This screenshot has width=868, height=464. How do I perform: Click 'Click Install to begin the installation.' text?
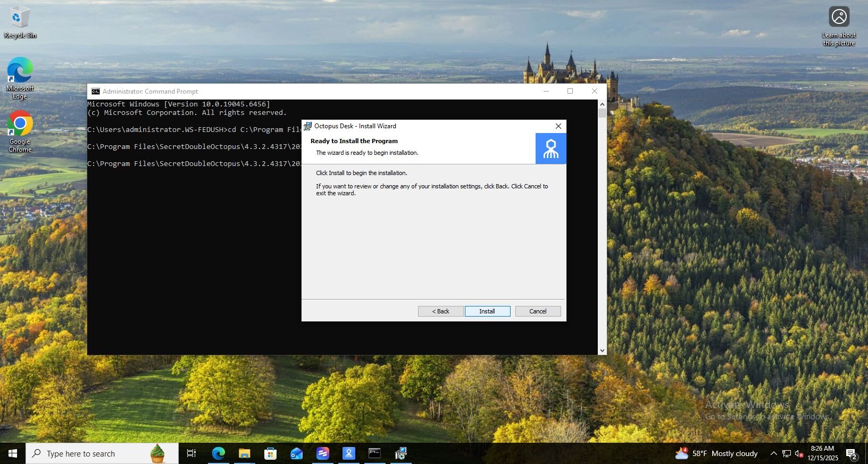click(x=362, y=173)
